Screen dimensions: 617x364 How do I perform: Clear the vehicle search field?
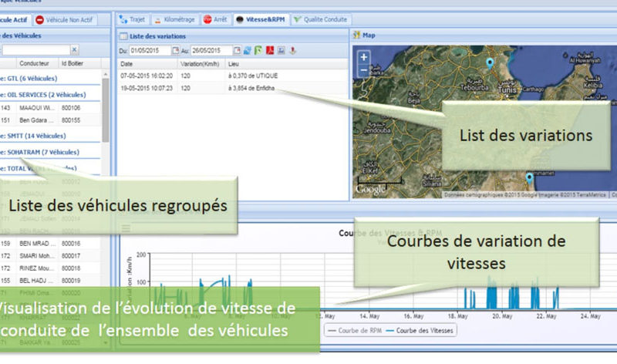tap(97, 49)
